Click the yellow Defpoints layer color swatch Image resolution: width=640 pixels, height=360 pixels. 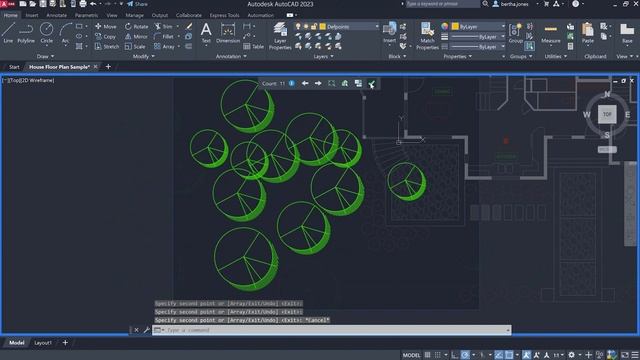tap(322, 27)
